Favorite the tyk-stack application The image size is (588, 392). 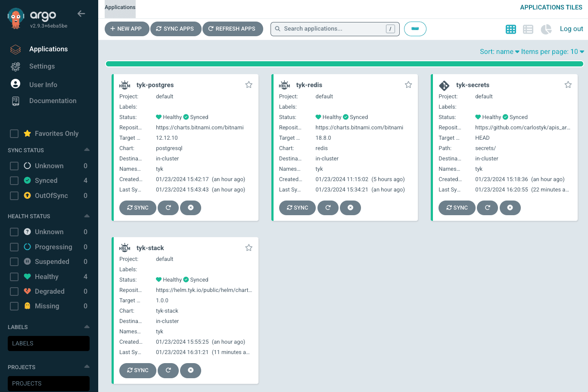[x=249, y=248]
